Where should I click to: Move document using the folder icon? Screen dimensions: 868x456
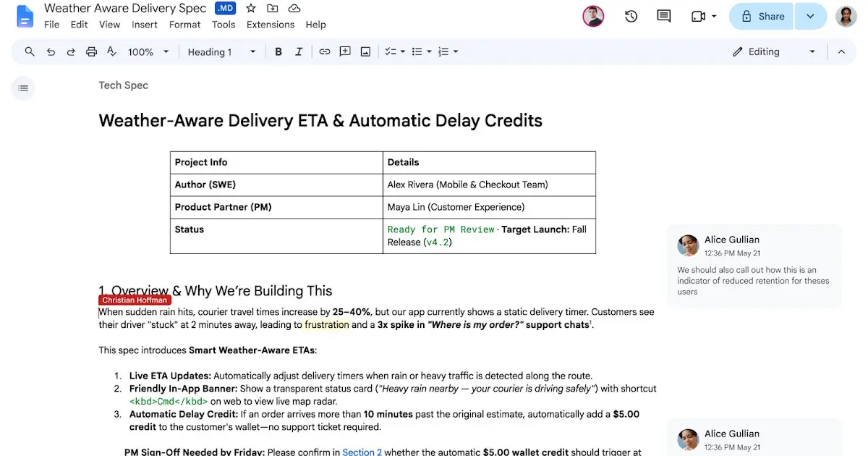click(272, 8)
